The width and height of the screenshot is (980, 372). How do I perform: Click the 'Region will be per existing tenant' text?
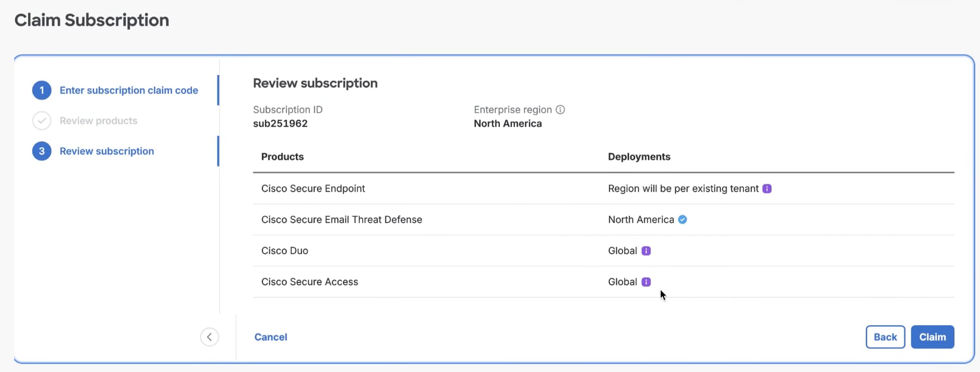(683, 189)
